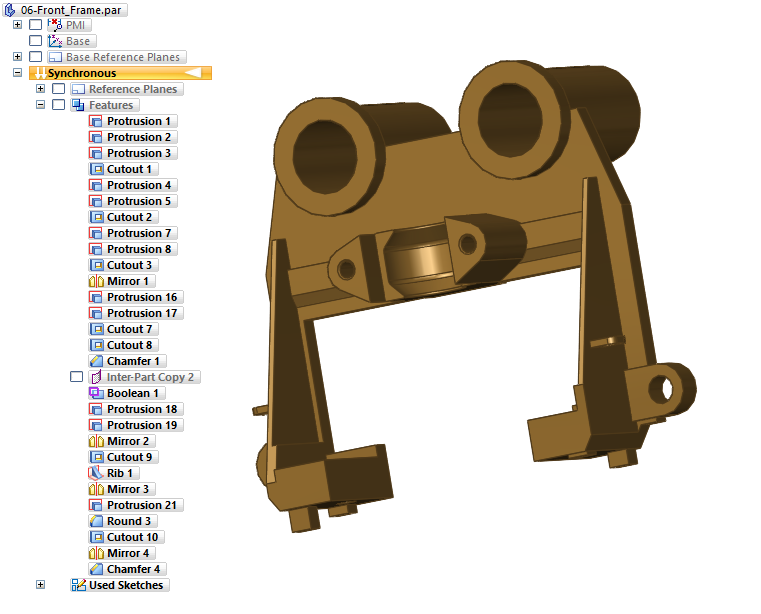Click the Cutout 1 feature icon
Screen dimensions: 761x614
click(x=96, y=169)
